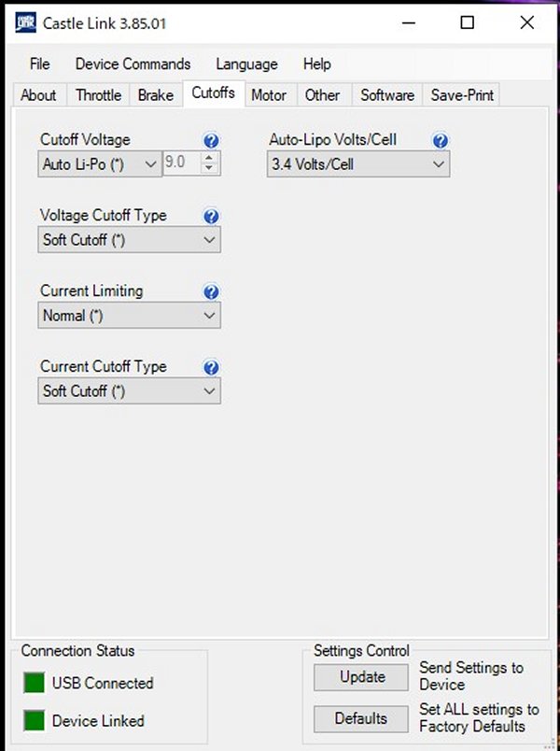
Task: Open the Auto-Lipo Volts/Cell dropdown
Action: click(x=357, y=164)
